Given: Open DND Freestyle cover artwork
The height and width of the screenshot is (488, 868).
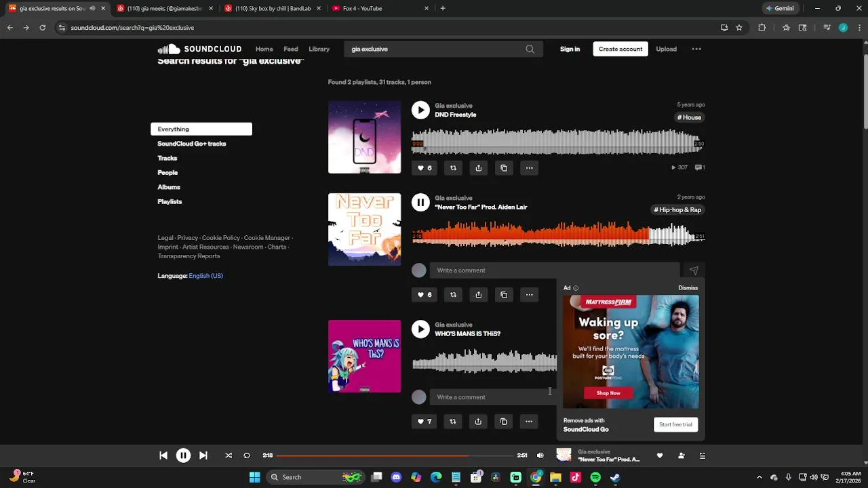Looking at the screenshot, I should coord(364,137).
